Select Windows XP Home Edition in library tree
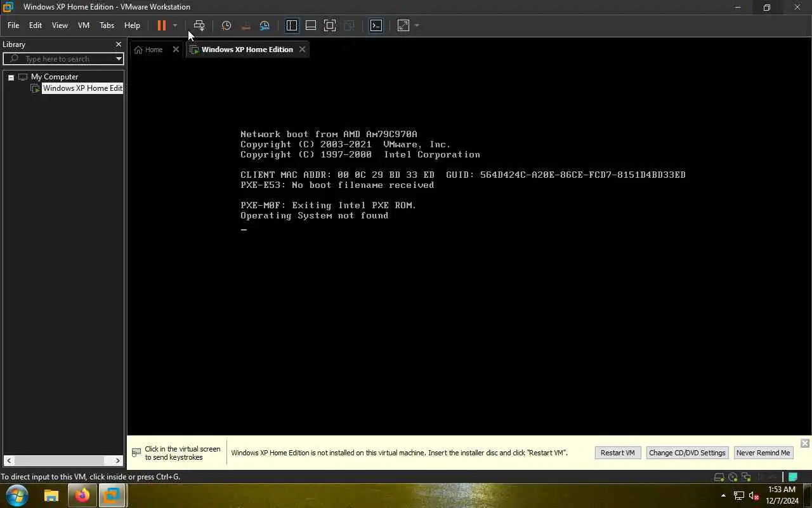Viewport: 812px width, 508px height. (82, 88)
